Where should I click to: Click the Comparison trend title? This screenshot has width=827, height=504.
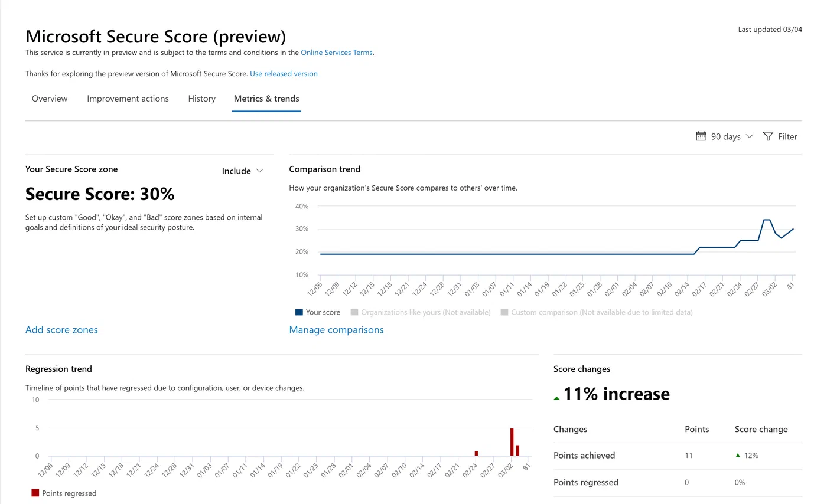(x=324, y=169)
